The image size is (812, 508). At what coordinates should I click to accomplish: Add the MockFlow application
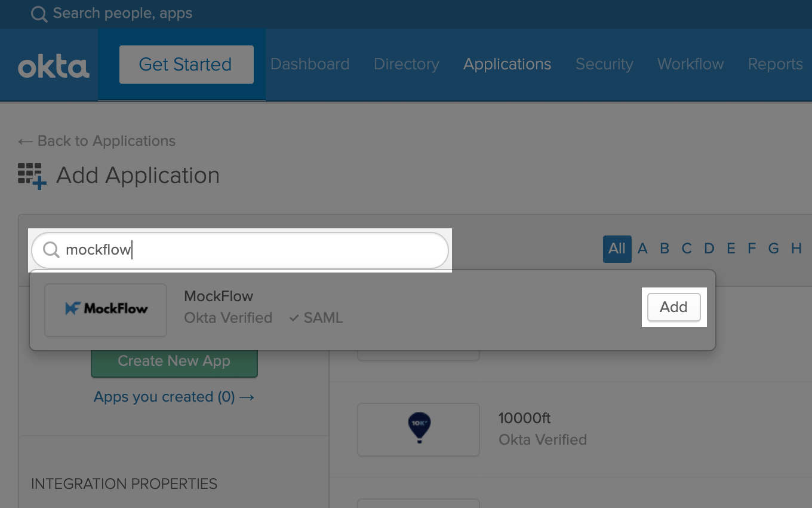tap(674, 307)
